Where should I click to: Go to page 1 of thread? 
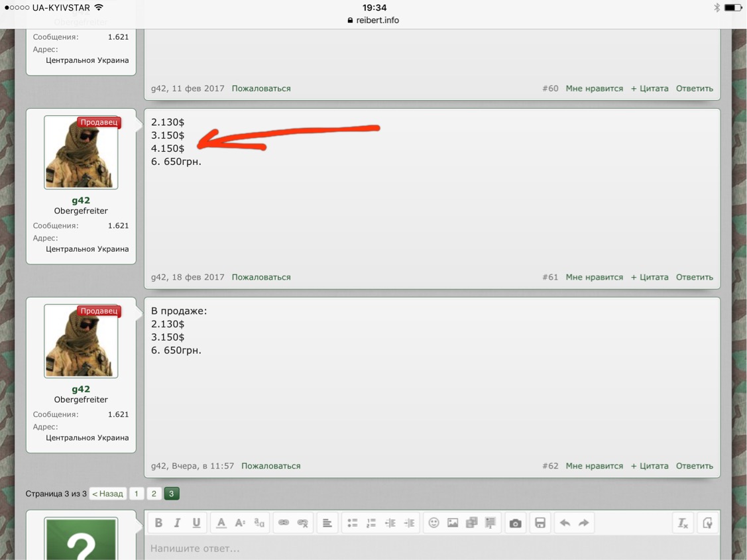click(137, 494)
